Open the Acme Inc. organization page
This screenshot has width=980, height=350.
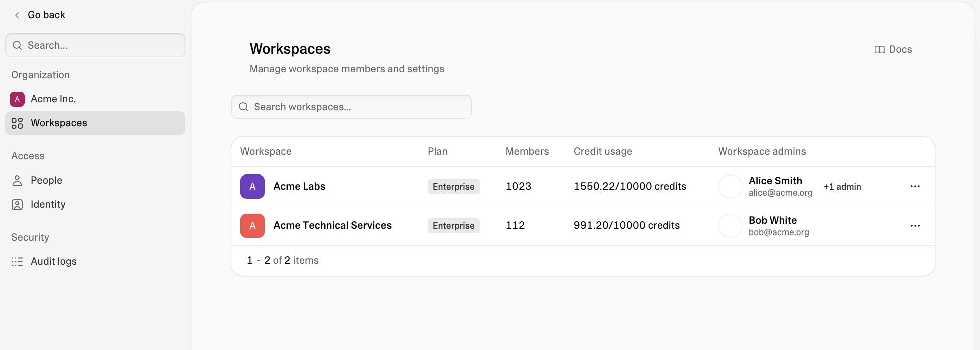pyautogui.click(x=95, y=99)
